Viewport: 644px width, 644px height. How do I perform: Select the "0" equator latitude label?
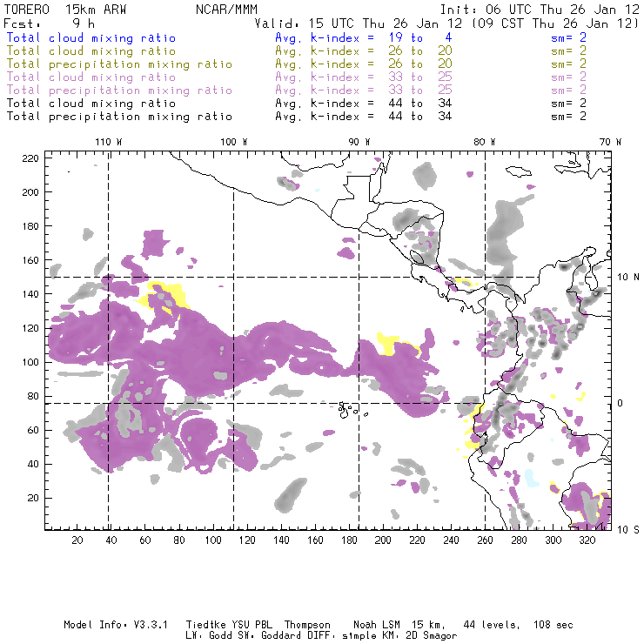pos(621,403)
